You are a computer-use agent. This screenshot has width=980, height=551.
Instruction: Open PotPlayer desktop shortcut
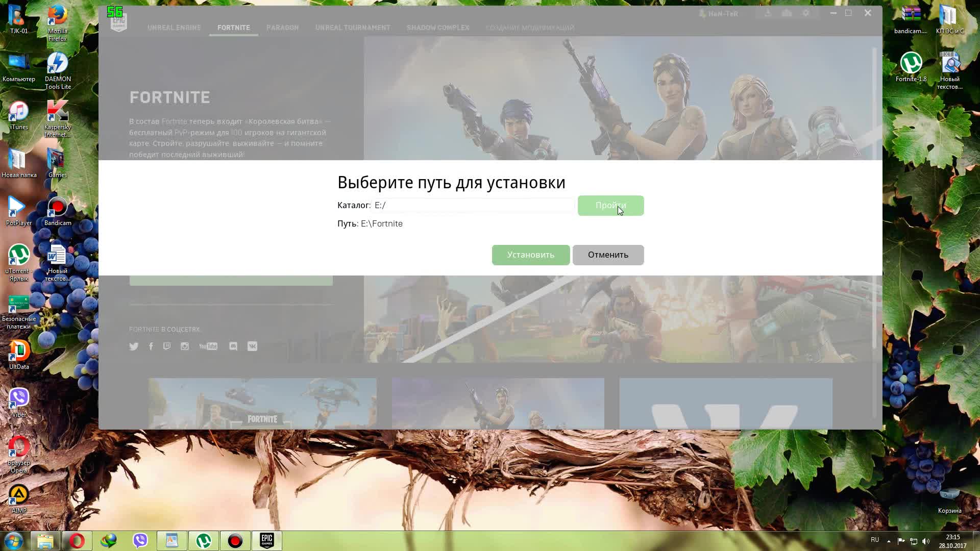19,212
